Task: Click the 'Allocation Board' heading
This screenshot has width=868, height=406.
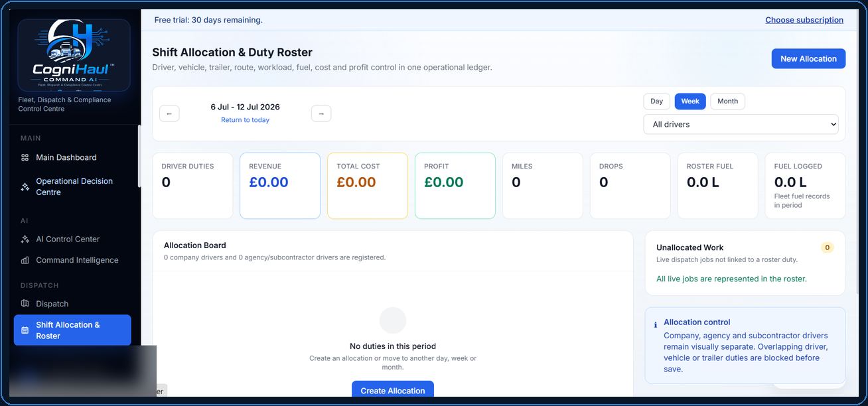Action: coord(195,245)
